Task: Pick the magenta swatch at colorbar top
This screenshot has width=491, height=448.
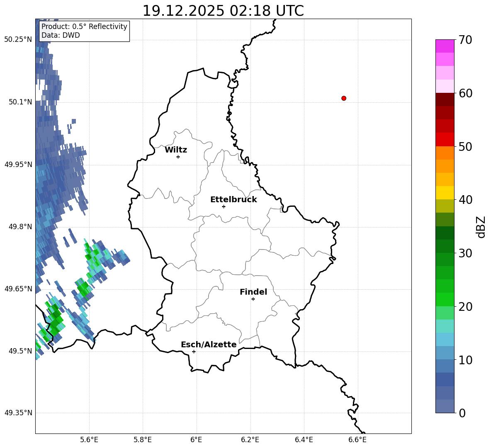Action: coord(445,46)
